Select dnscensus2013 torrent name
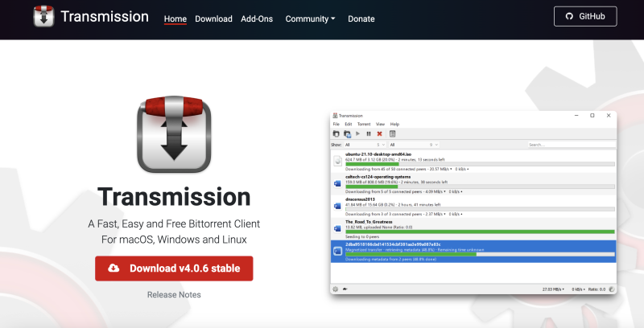The height and width of the screenshot is (328, 644). coord(360,199)
